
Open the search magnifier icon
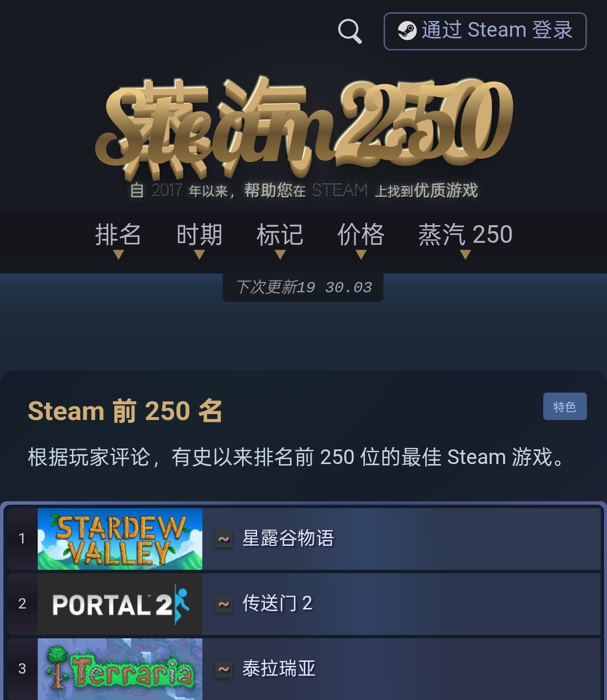350,31
